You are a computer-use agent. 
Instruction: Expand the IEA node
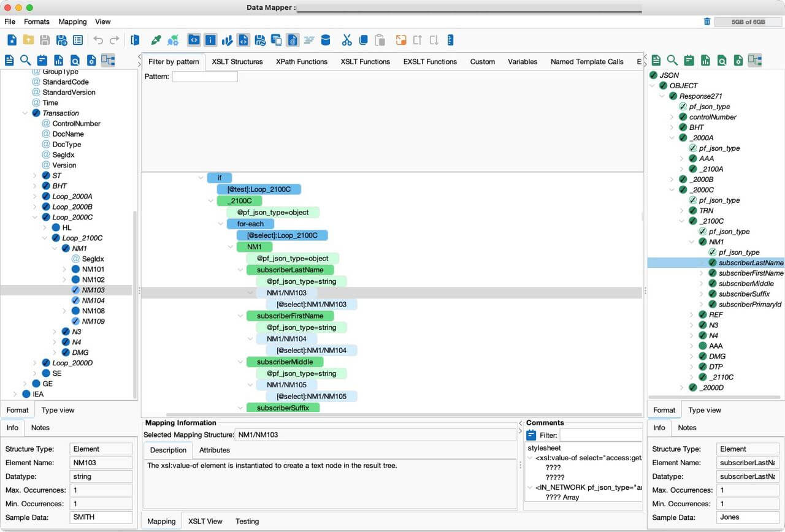(x=15, y=394)
